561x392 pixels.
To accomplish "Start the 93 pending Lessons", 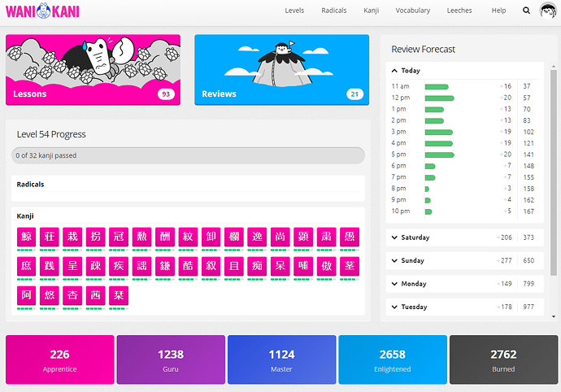I will (x=93, y=70).
